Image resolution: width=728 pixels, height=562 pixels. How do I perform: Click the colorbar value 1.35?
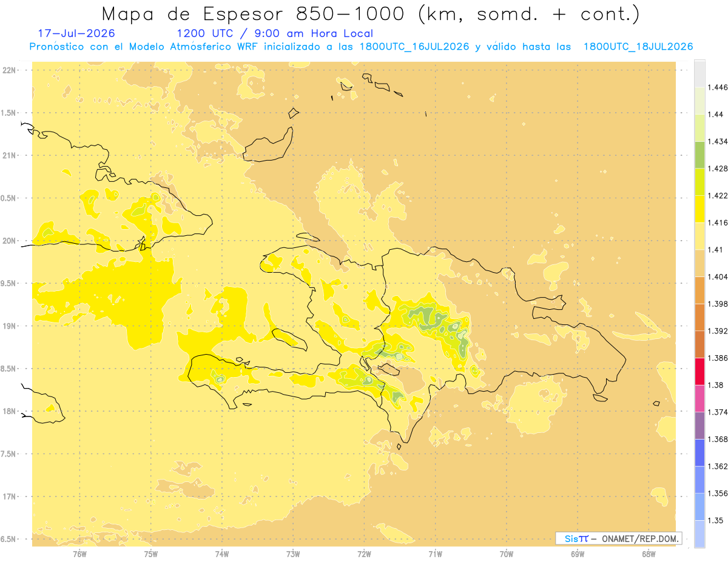click(715, 520)
